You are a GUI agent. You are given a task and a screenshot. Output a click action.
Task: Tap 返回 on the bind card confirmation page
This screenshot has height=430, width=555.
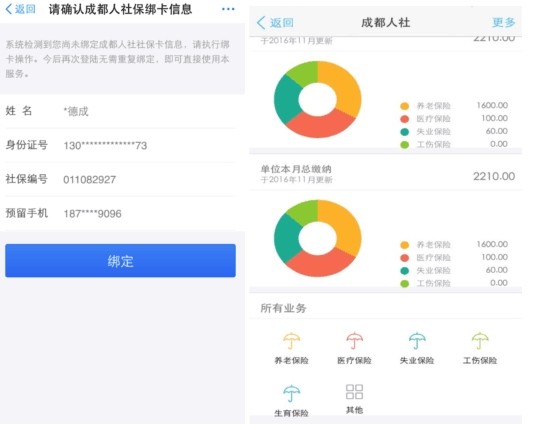[x=21, y=9]
